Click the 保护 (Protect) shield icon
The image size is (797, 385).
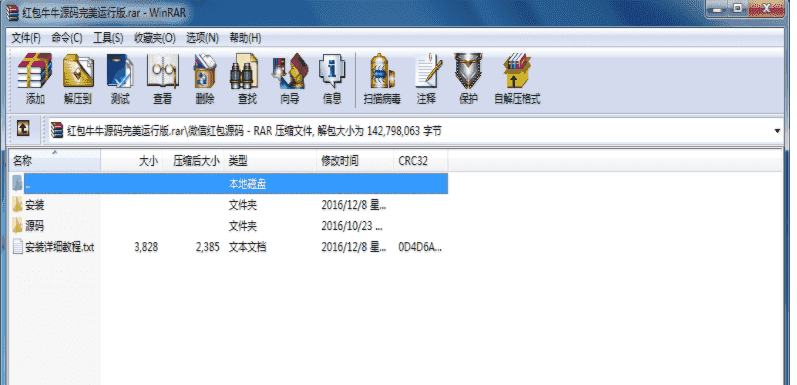pyautogui.click(x=468, y=71)
